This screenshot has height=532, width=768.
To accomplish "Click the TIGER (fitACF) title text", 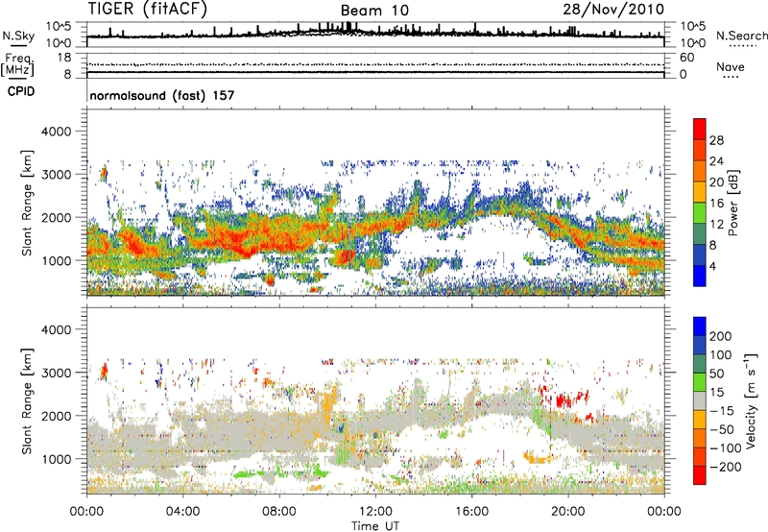I will click(x=148, y=9).
